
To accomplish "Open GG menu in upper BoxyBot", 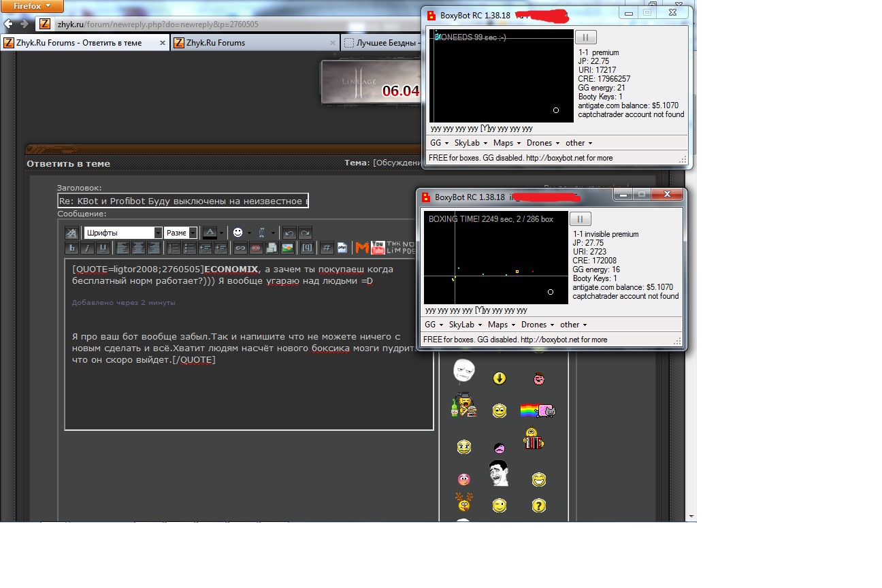I will pos(439,143).
